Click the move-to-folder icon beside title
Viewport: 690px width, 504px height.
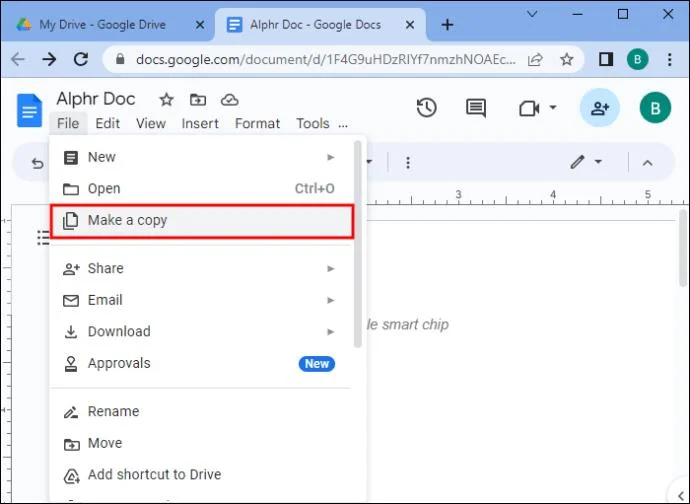pyautogui.click(x=198, y=100)
